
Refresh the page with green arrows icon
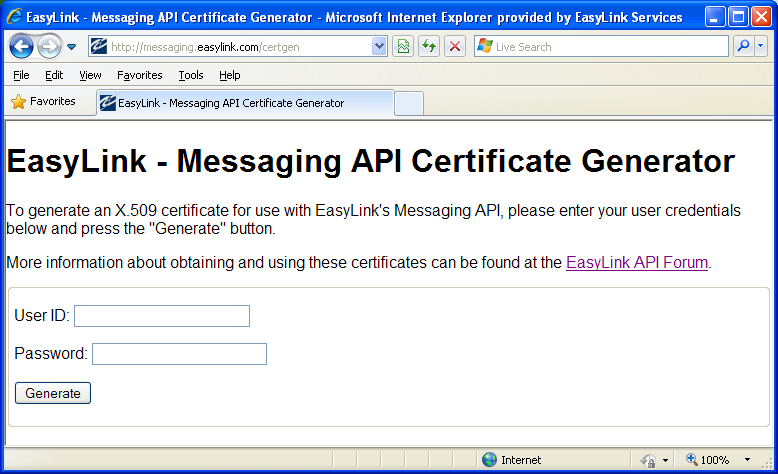pyautogui.click(x=429, y=47)
